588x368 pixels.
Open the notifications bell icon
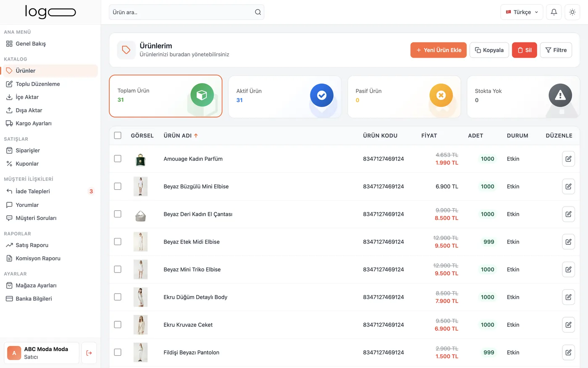point(554,12)
